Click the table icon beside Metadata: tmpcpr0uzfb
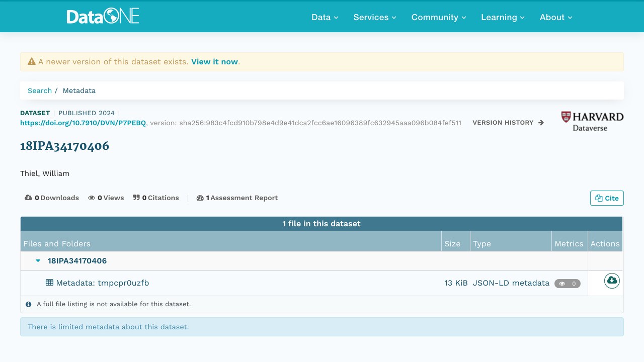Viewport: 644px width, 362px height. click(x=49, y=283)
